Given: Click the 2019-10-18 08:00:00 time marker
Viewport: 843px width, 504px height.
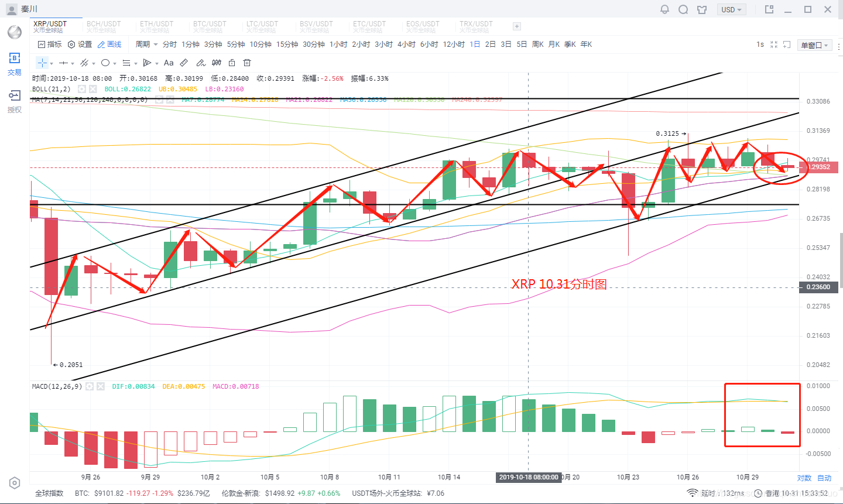Looking at the screenshot, I should tap(529, 477).
